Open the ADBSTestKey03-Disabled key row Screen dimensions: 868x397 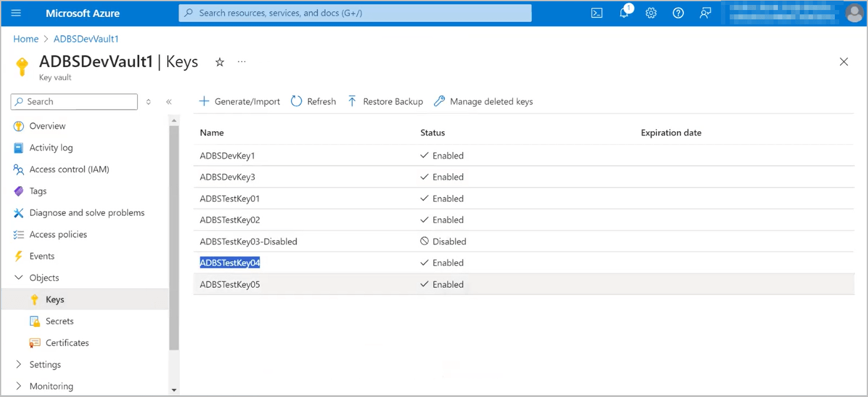click(248, 241)
